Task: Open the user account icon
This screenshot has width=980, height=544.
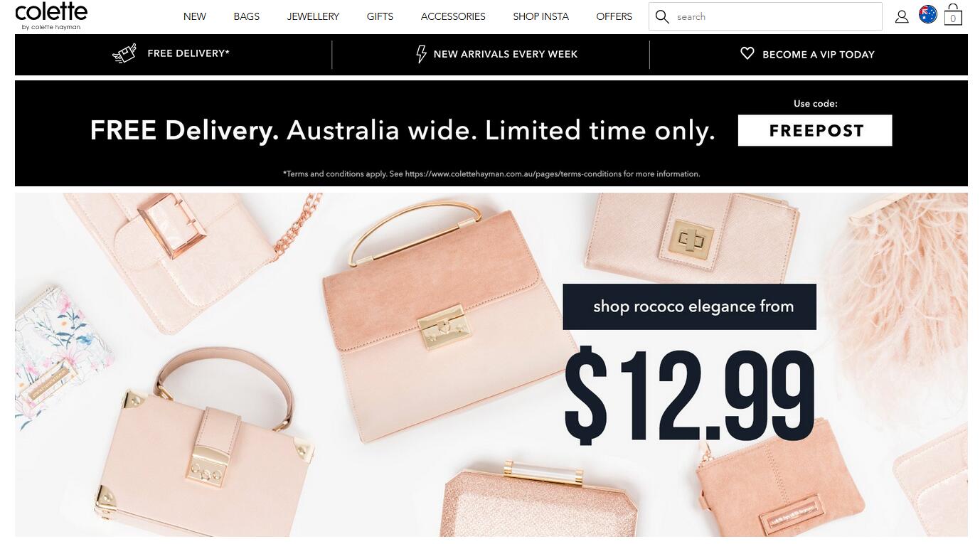Action: click(x=902, y=16)
